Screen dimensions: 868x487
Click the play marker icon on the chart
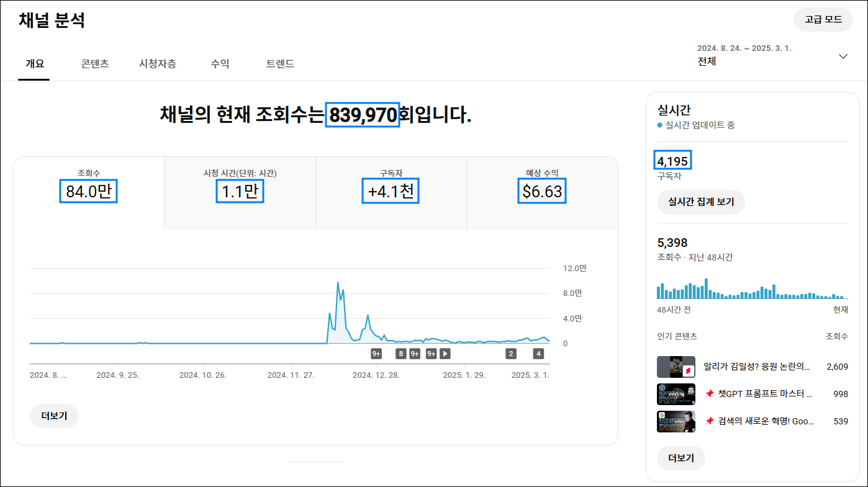445,354
